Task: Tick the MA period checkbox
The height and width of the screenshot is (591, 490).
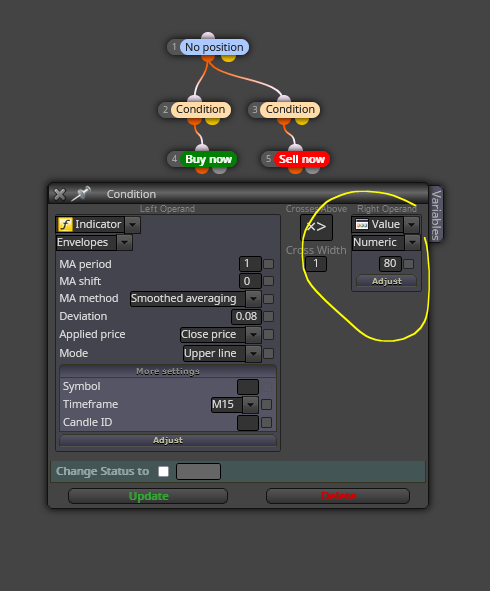Action: 268,264
